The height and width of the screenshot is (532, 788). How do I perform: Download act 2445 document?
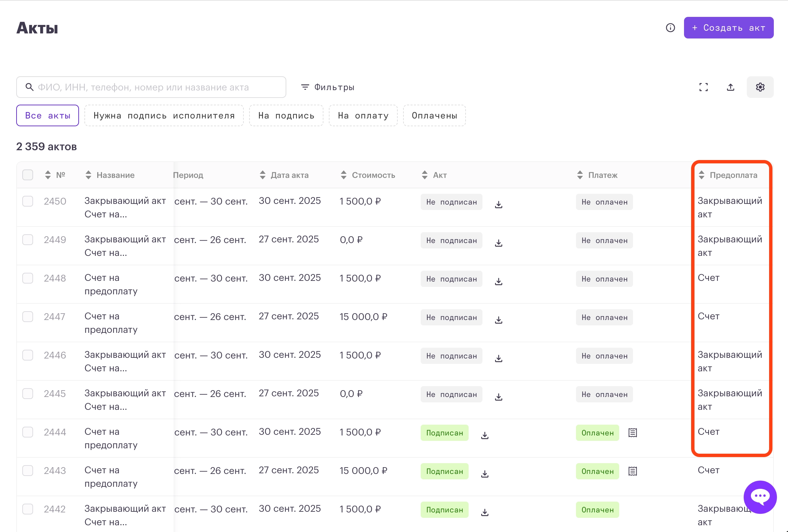498,397
